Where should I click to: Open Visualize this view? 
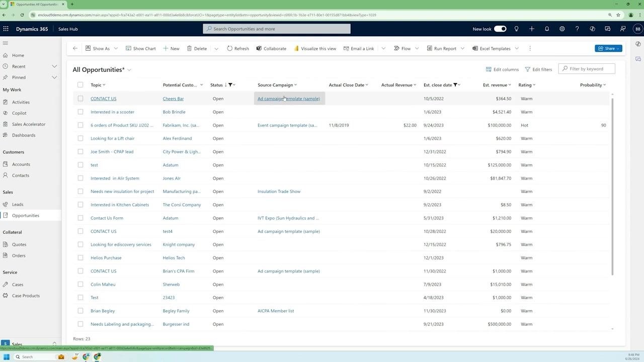315,48
